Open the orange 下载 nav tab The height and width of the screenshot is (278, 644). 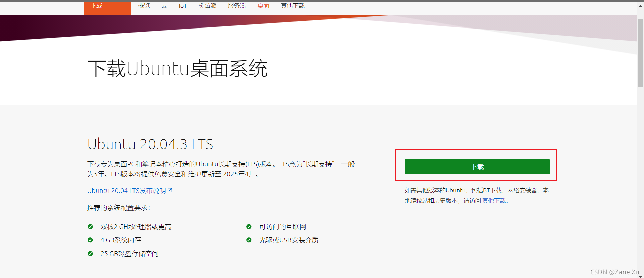(x=107, y=8)
